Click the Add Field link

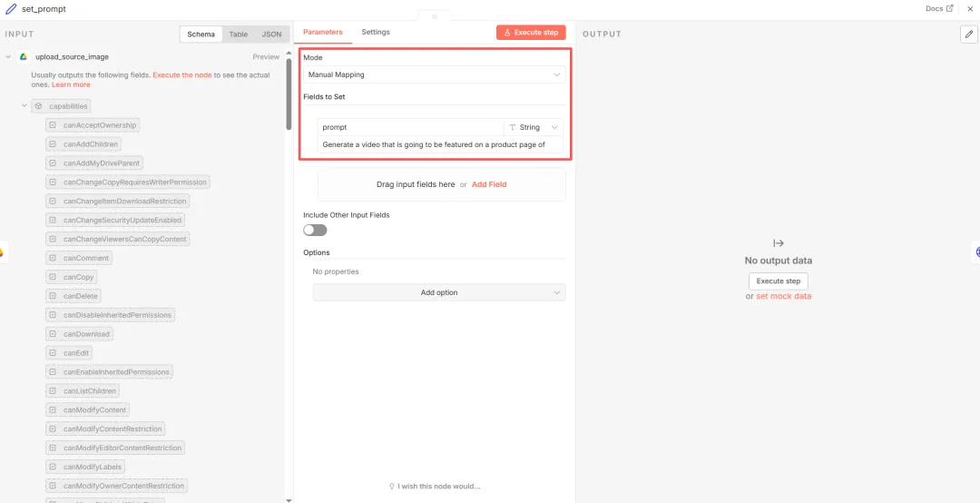(489, 184)
